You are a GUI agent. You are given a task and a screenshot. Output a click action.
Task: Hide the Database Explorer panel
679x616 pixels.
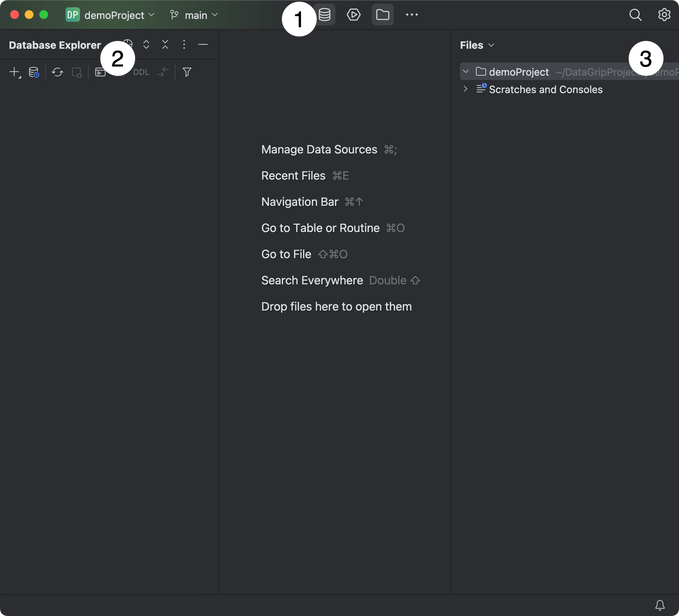(203, 44)
